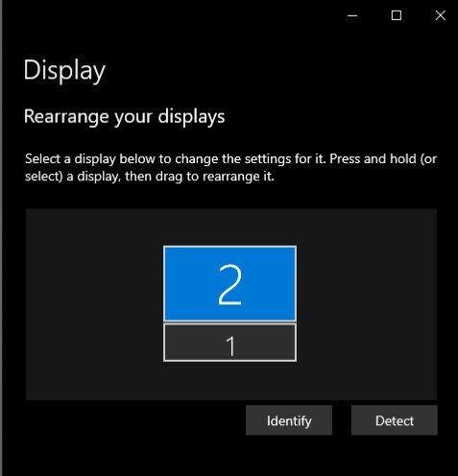Select display 1 in the arrangement

(229, 343)
